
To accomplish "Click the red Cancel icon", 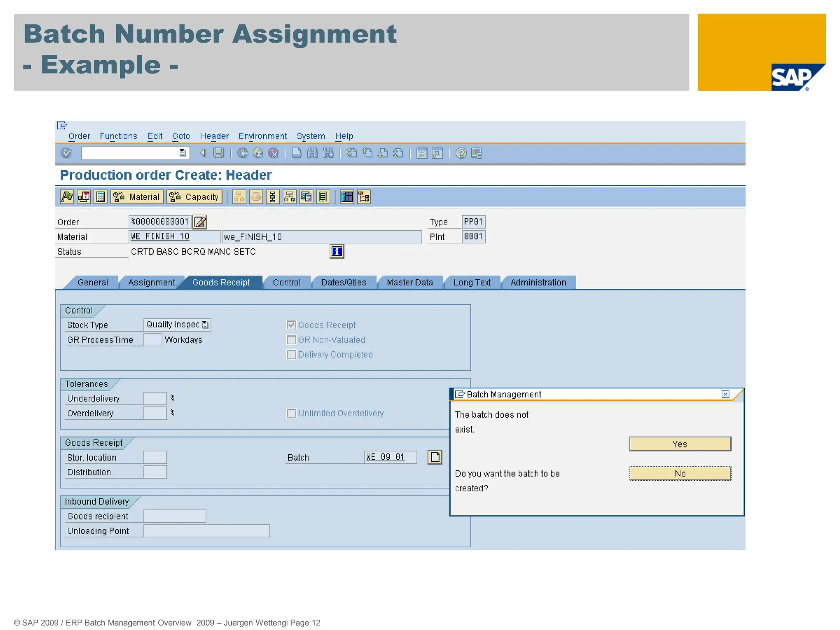I will point(273,153).
